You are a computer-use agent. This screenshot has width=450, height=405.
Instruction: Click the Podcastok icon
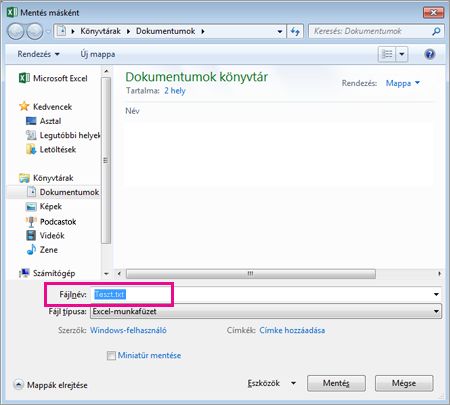coord(31,222)
